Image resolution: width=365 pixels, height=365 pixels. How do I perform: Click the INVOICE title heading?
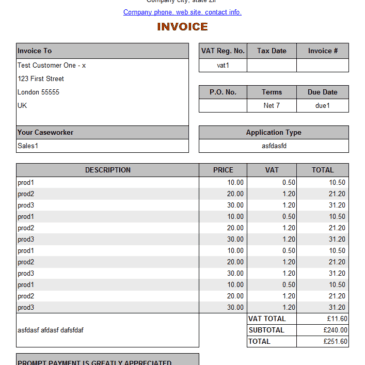coord(182,27)
